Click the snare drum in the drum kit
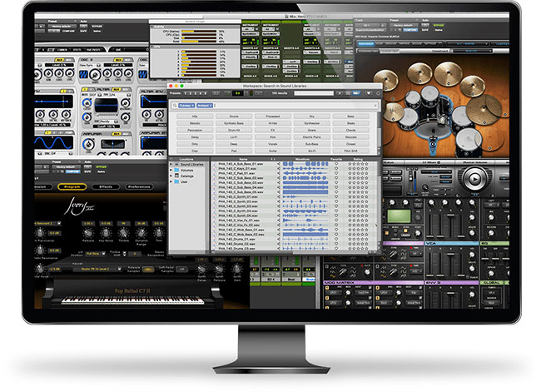 tap(408, 117)
